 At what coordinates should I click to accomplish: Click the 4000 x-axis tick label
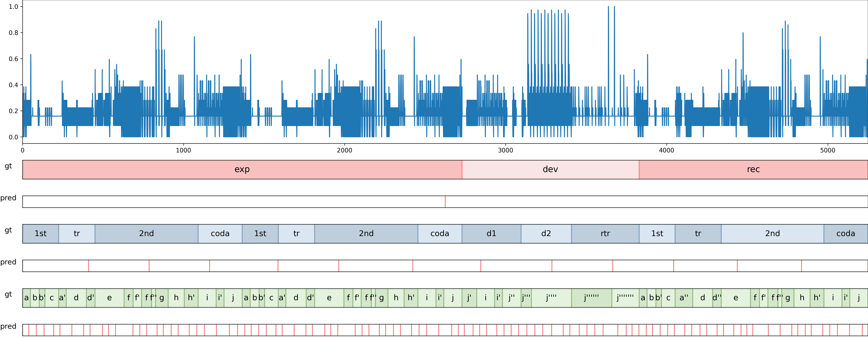pyautogui.click(x=667, y=150)
